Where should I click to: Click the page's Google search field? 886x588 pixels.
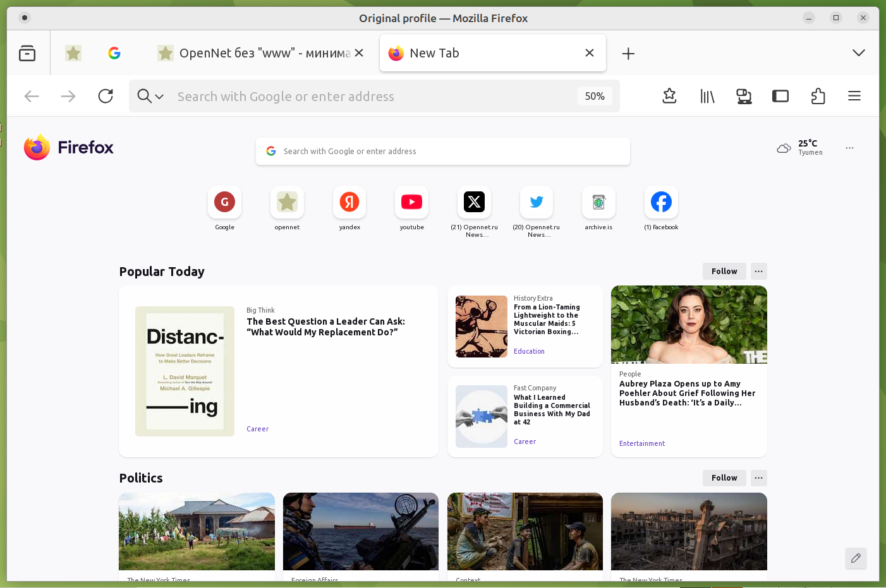[x=442, y=152]
